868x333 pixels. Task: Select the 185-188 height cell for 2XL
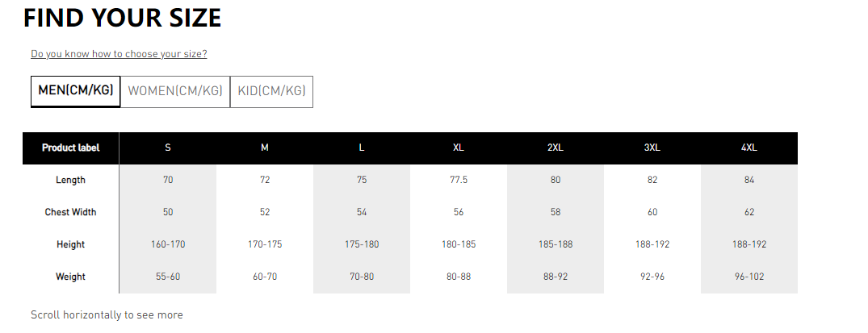point(556,244)
